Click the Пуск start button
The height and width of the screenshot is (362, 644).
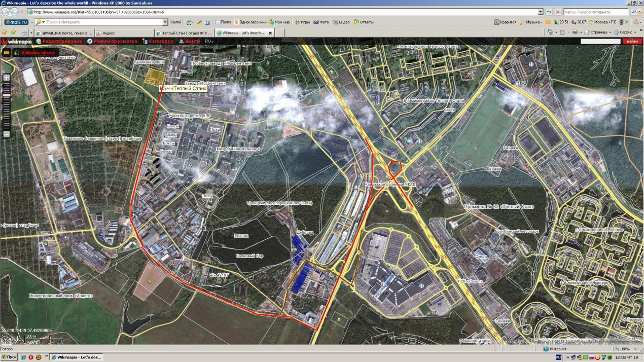[10, 357]
